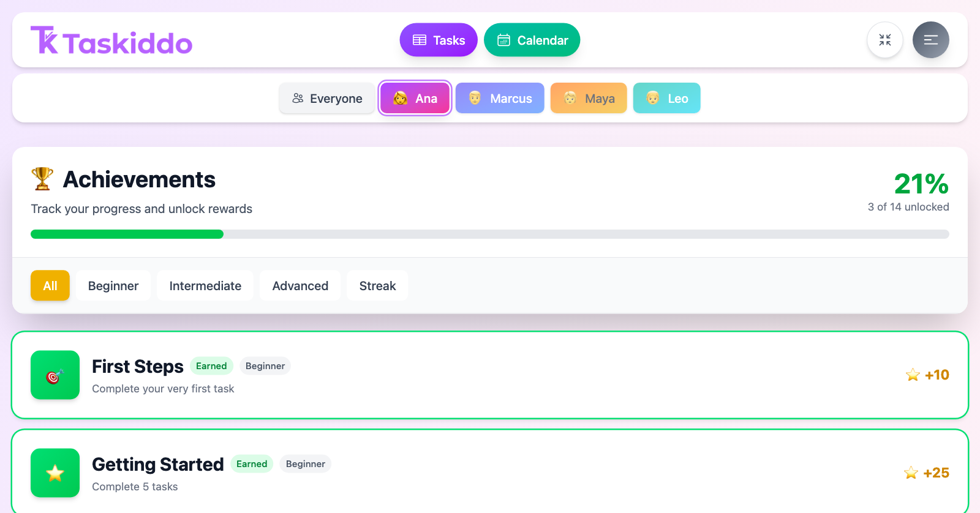The width and height of the screenshot is (980, 513).
Task: Switch to Maya's profile
Action: coord(589,98)
